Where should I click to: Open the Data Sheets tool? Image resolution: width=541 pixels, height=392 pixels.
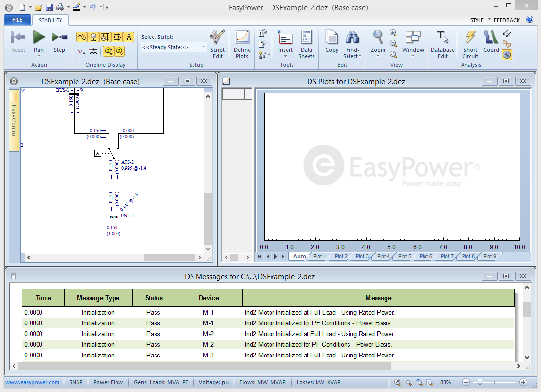(306, 44)
